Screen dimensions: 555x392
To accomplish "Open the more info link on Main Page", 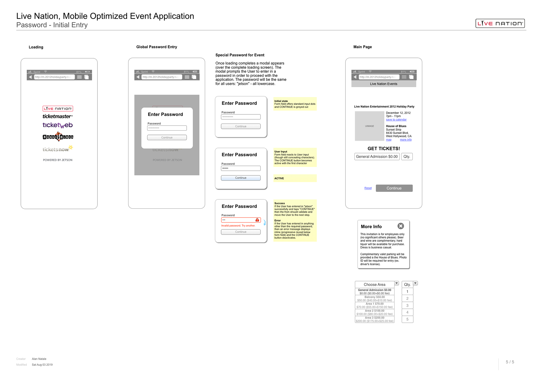I will (406, 140).
